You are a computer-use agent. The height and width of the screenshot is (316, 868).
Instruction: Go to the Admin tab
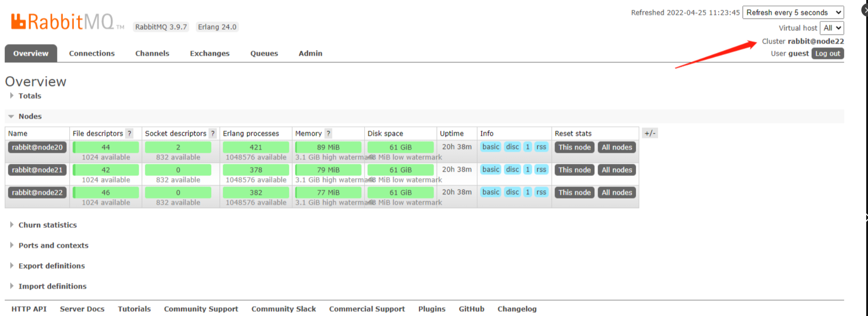tap(310, 53)
